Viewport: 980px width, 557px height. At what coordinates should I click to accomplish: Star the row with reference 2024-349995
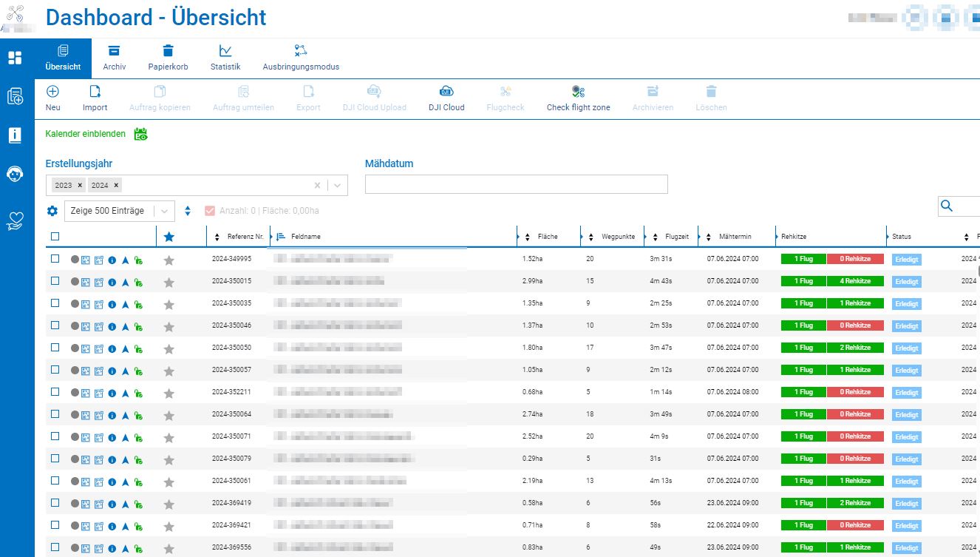[169, 260]
